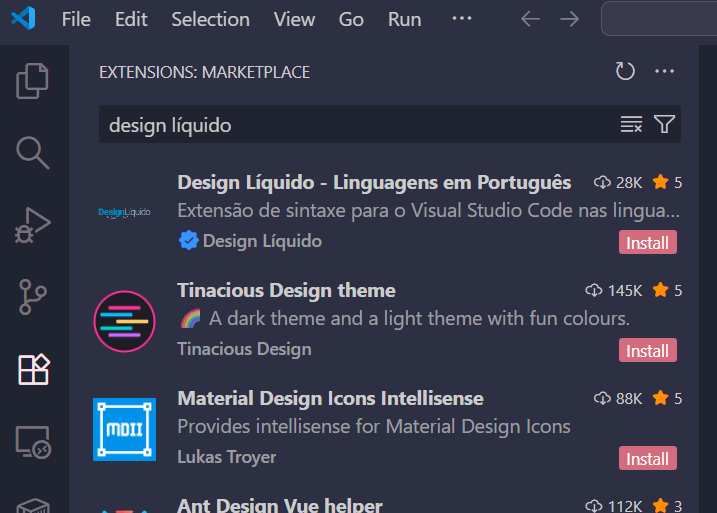717x513 pixels.
Task: Click the star rating of Tinacious Design theme
Action: coord(667,290)
